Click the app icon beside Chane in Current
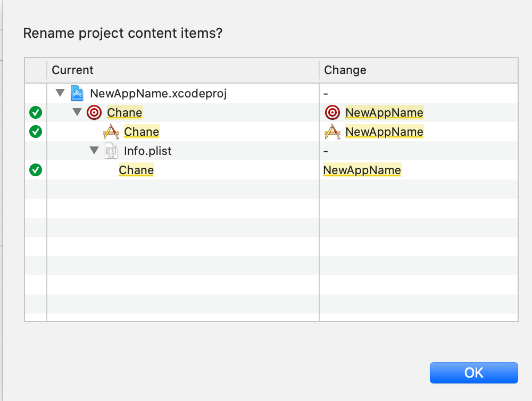The image size is (532, 401). coord(111,132)
